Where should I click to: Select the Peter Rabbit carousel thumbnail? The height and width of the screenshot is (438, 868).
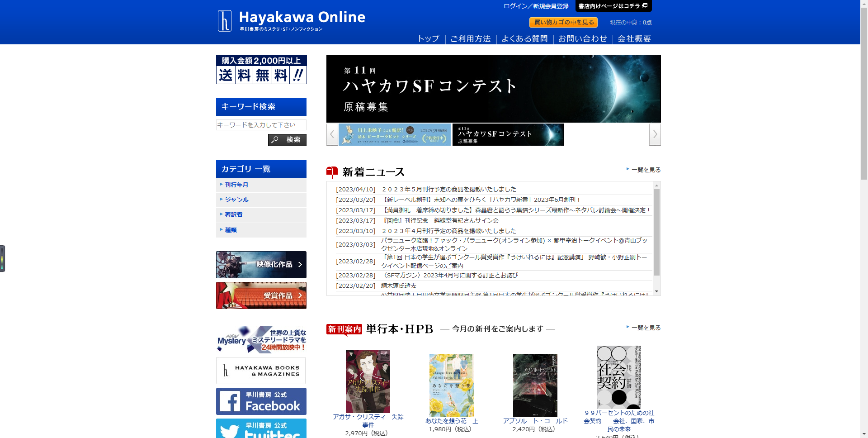click(395, 134)
